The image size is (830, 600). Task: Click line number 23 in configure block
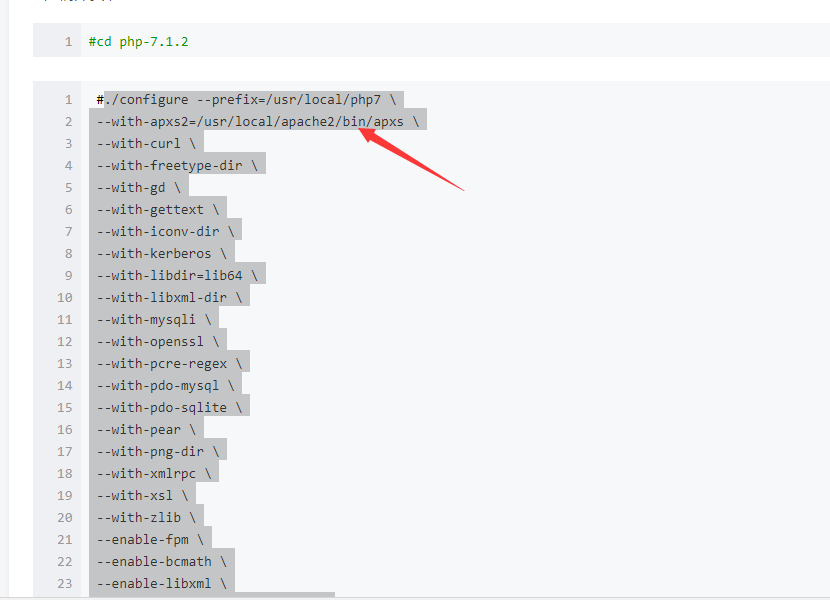tap(65, 584)
